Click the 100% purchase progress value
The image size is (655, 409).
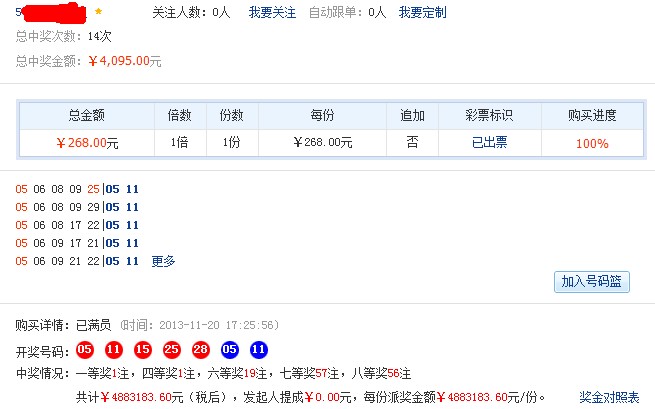tap(592, 144)
